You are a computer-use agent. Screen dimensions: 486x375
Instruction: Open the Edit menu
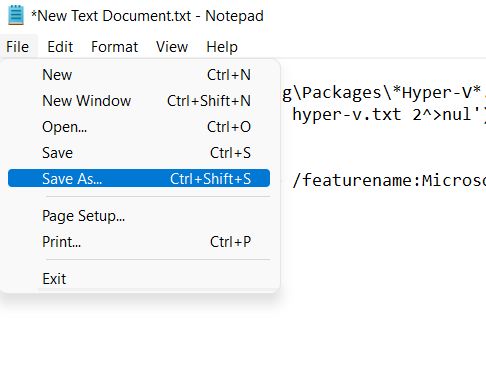pos(60,47)
